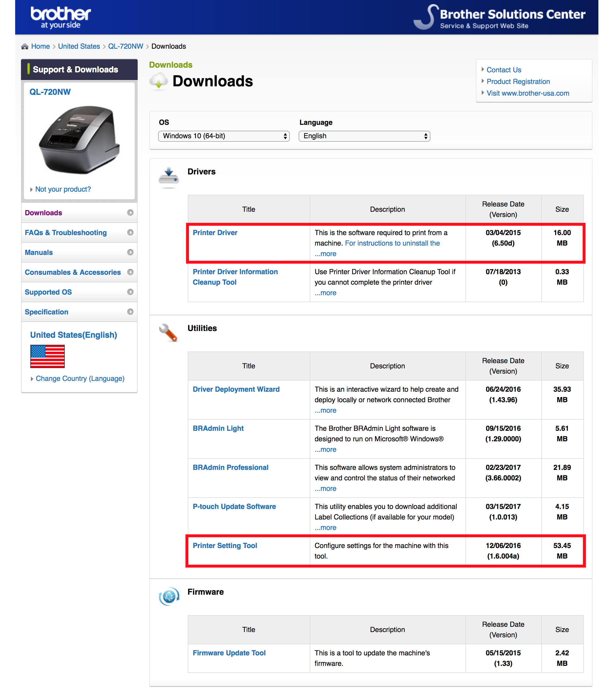The height and width of the screenshot is (700, 615).
Task: Expand ...more in P-touch Update Software description
Action: click(325, 527)
